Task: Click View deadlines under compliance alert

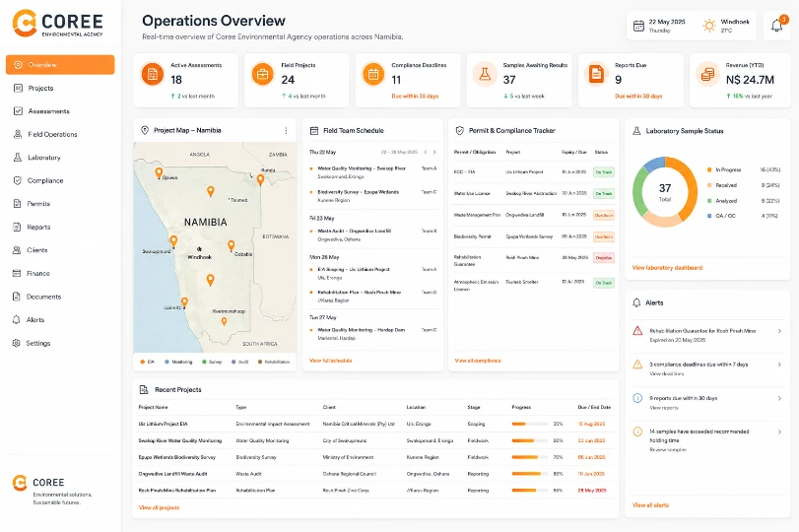Action: (667, 373)
